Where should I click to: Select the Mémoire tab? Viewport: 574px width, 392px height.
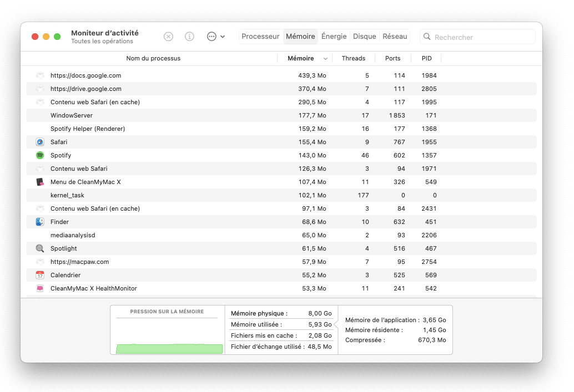tap(300, 37)
